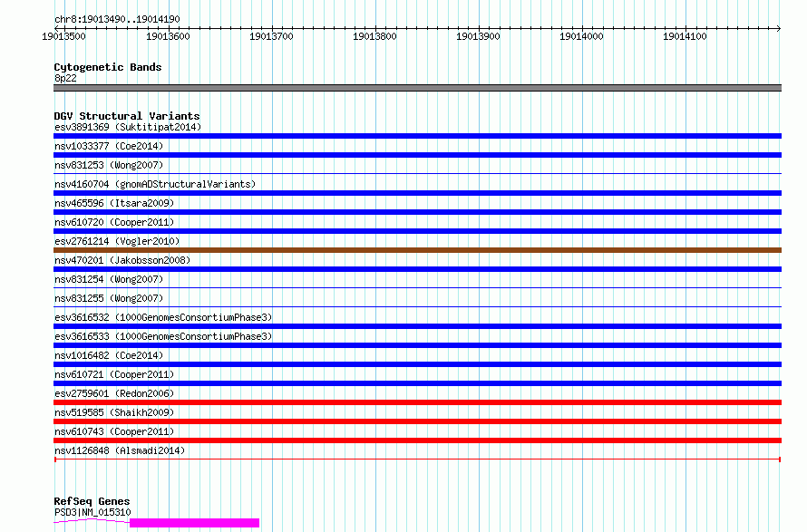The height and width of the screenshot is (532, 807).
Task: Click ruler position 19013800
Action: tap(374, 36)
